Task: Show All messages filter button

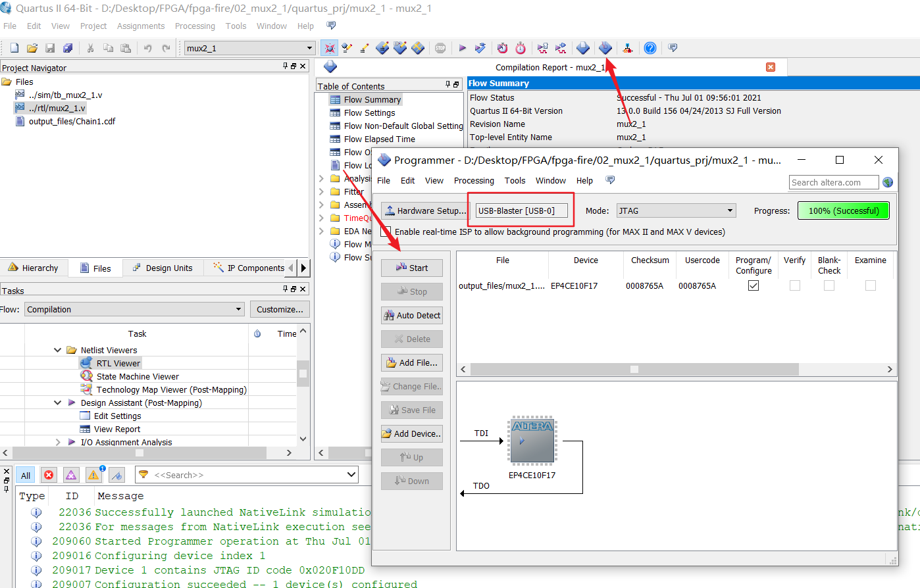Action: tap(26, 475)
